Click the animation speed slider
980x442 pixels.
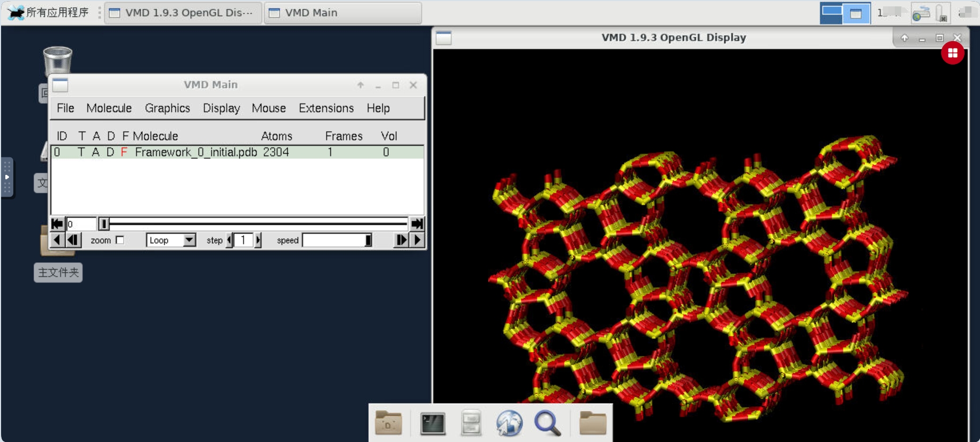(337, 240)
